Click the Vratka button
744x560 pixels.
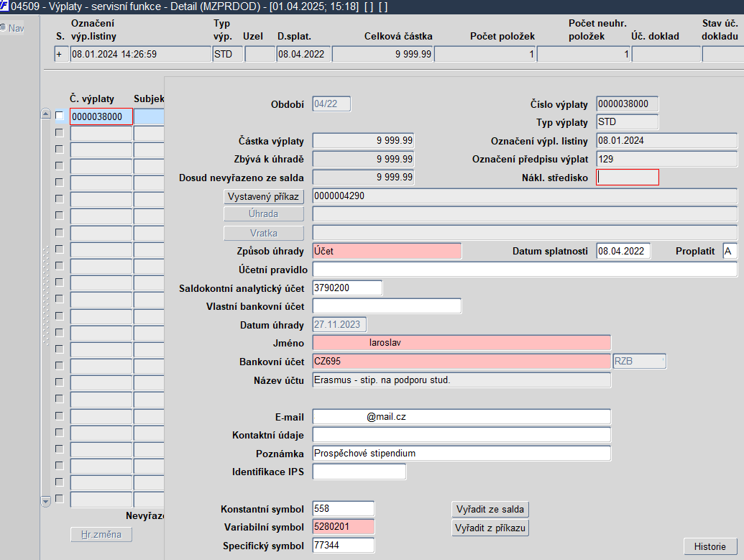(x=264, y=233)
